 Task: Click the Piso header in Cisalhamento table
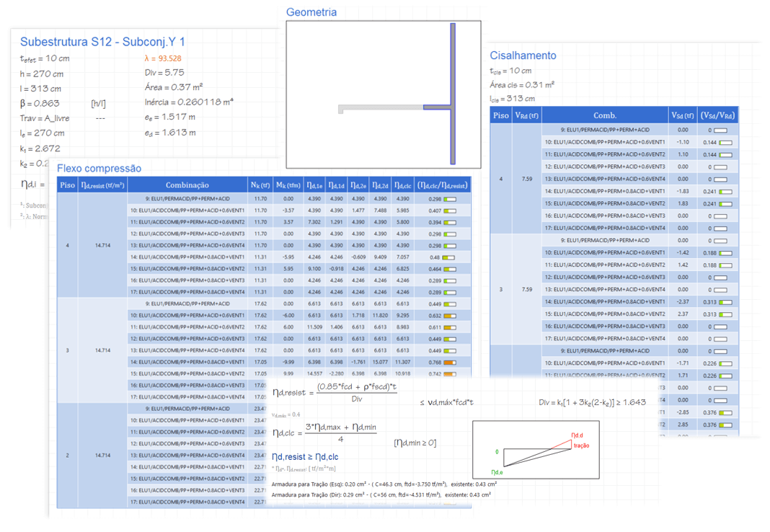pos(501,115)
